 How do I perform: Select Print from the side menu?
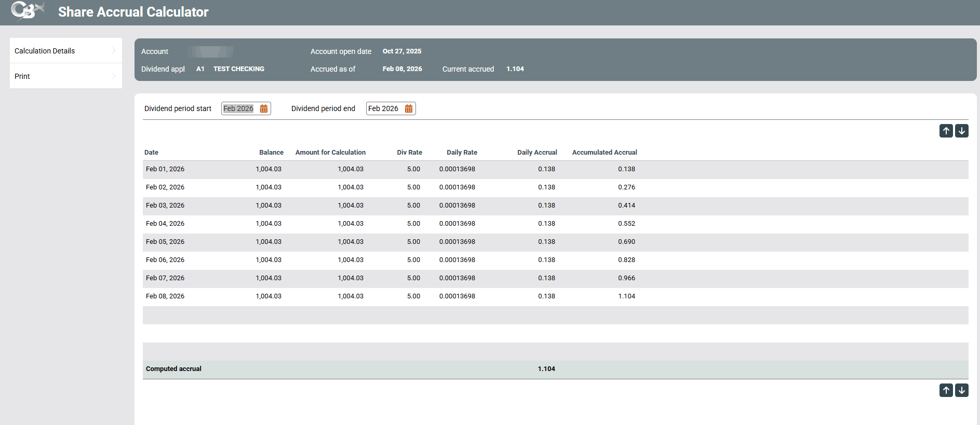[x=22, y=76]
